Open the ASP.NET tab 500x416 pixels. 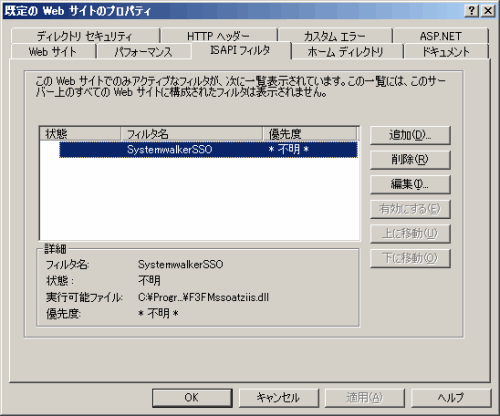pos(441,36)
